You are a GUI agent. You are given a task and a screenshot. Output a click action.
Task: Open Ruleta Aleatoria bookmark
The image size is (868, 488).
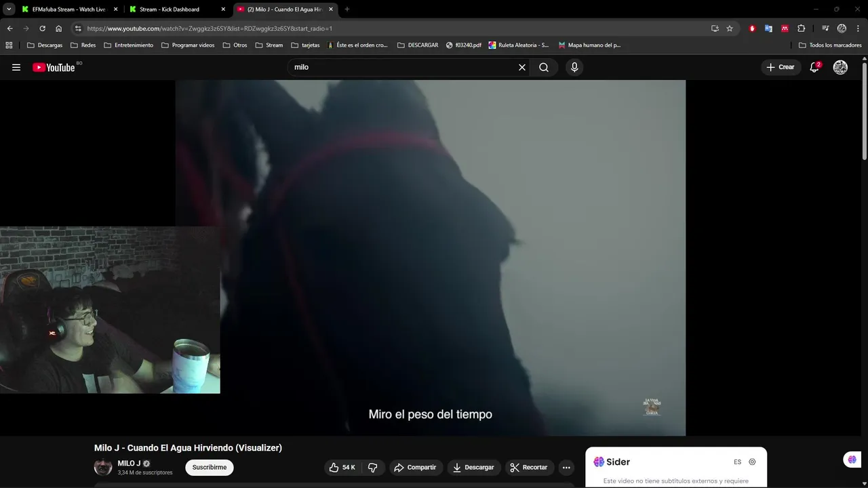click(x=519, y=45)
